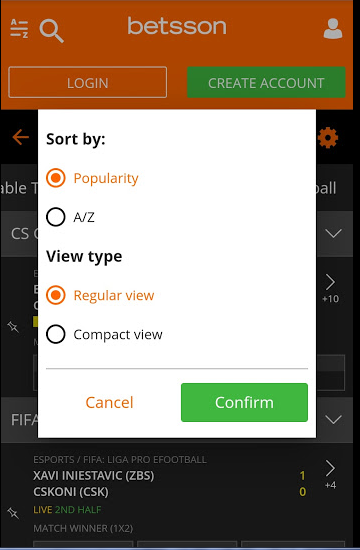Click the CREATE ACCOUNT button
The image size is (360, 550).
[266, 82]
